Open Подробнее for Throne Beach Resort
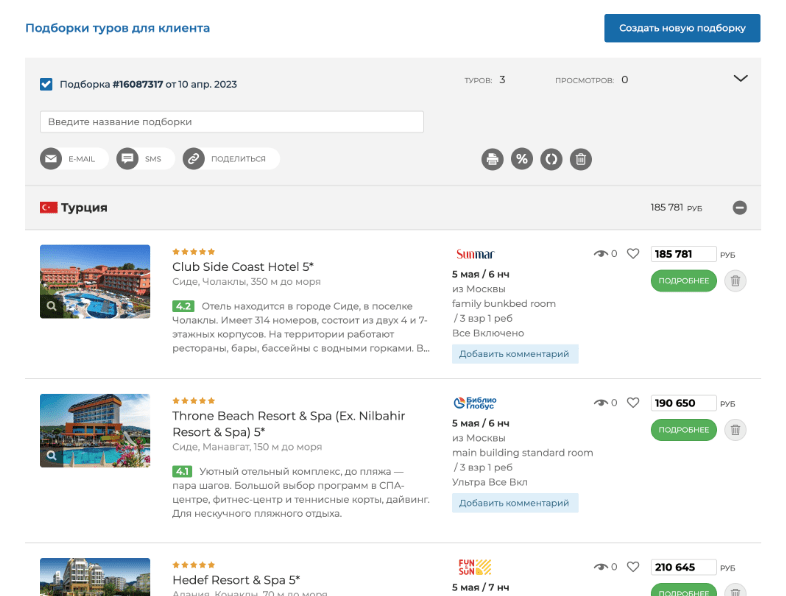The width and height of the screenshot is (786, 596). click(x=684, y=430)
